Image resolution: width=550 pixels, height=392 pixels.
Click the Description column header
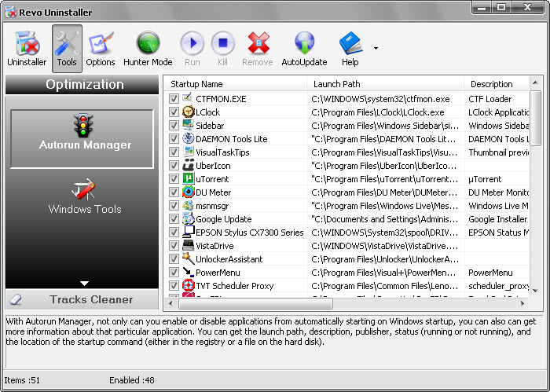click(497, 84)
